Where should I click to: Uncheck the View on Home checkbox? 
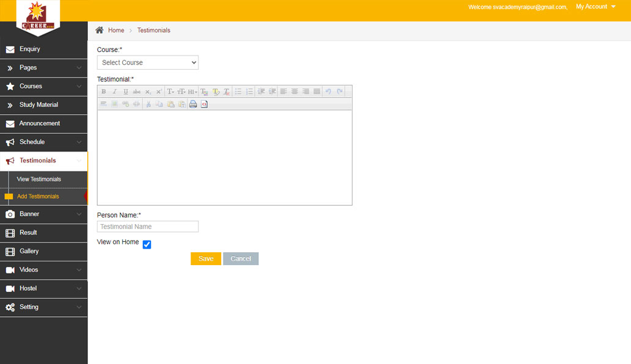(147, 244)
